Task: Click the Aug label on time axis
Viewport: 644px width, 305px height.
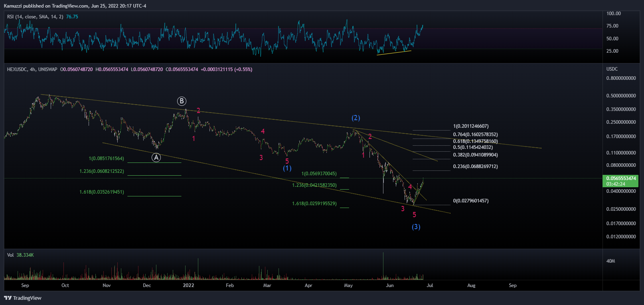Action: click(471, 285)
